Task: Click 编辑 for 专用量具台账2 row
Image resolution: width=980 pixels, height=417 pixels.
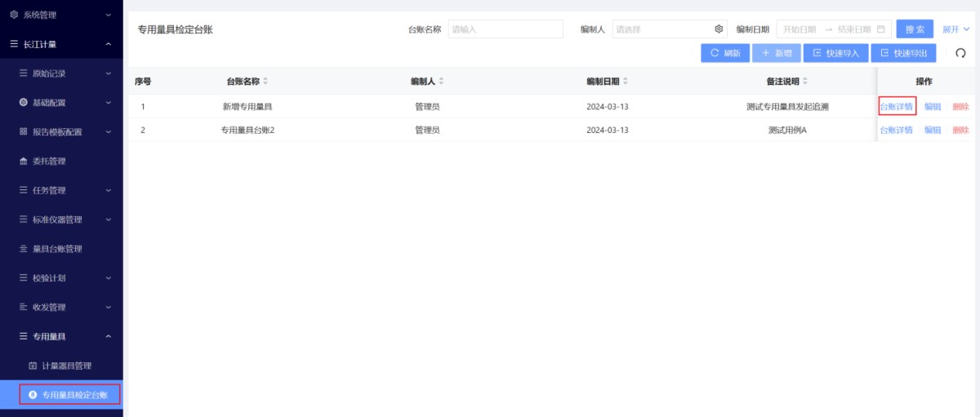Action: click(933, 131)
